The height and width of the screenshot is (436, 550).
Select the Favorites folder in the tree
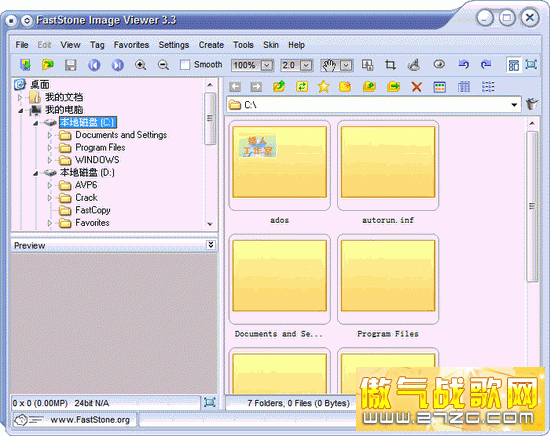coord(92,223)
